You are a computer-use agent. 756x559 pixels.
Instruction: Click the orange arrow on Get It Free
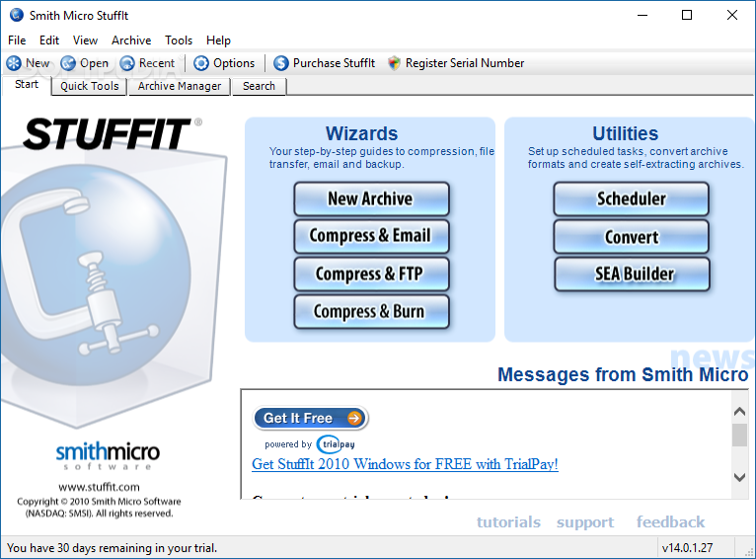pos(354,418)
